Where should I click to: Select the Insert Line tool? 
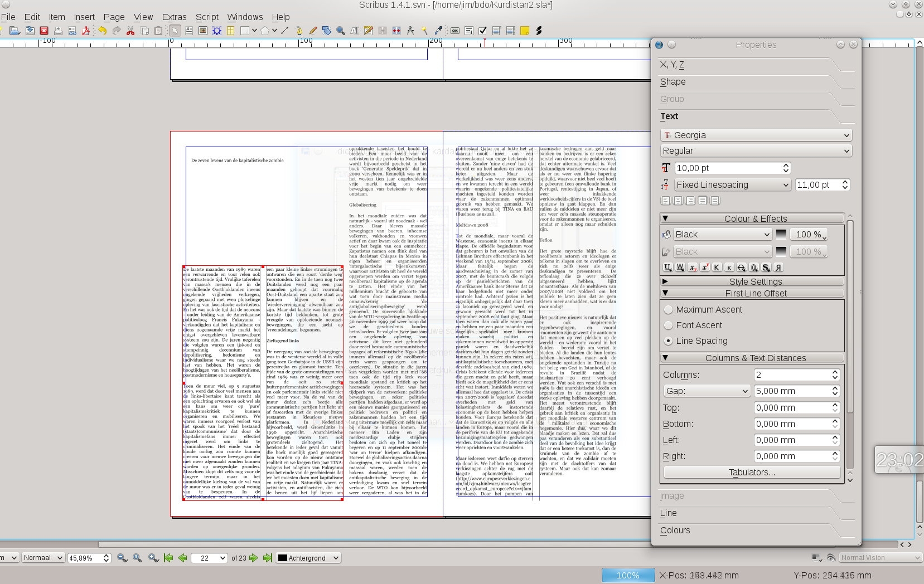(x=284, y=31)
